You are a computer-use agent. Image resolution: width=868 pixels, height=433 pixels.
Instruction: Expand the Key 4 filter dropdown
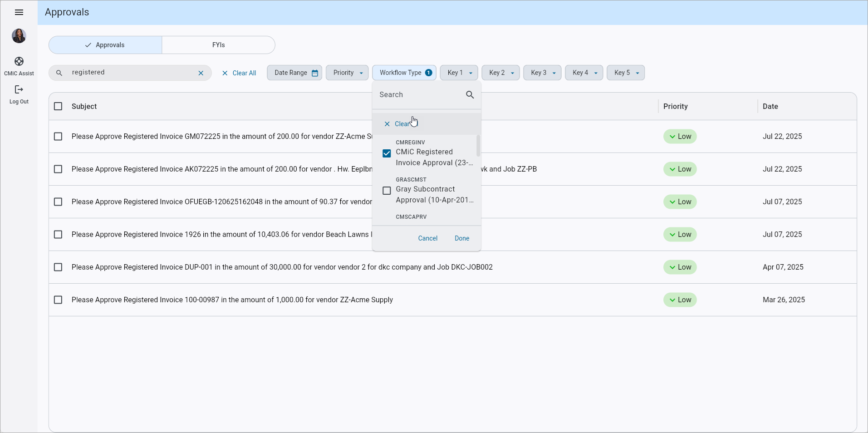point(584,73)
